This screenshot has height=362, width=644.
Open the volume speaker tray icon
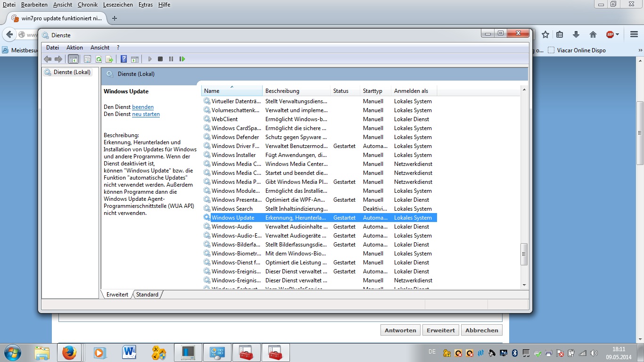(x=593, y=353)
